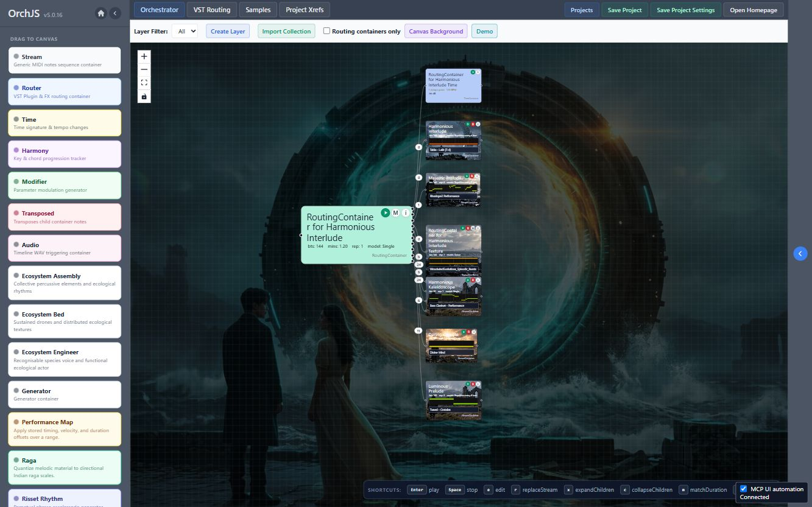Toggle the MCP UI automation checkbox

(743, 489)
